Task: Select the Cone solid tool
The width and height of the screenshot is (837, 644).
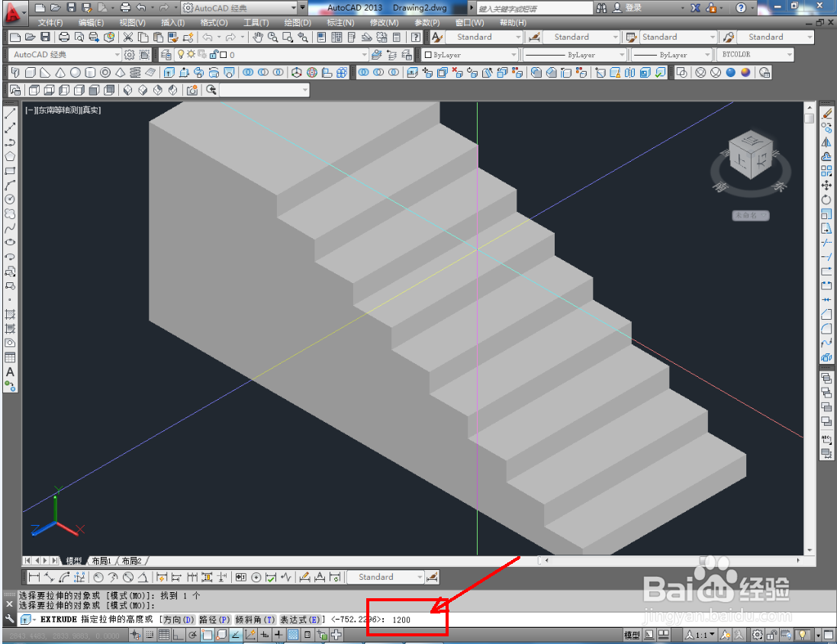Action: (x=60, y=72)
